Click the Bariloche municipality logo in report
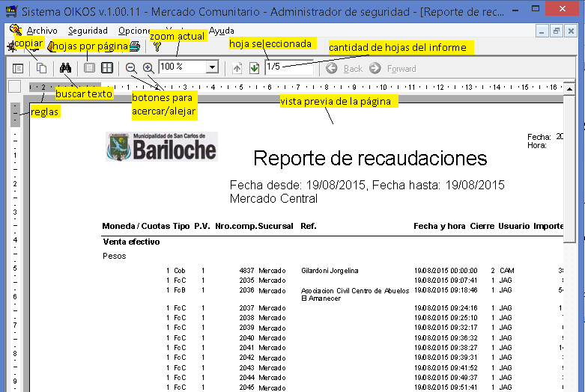Viewport: 585px width, 392px height. [161, 147]
